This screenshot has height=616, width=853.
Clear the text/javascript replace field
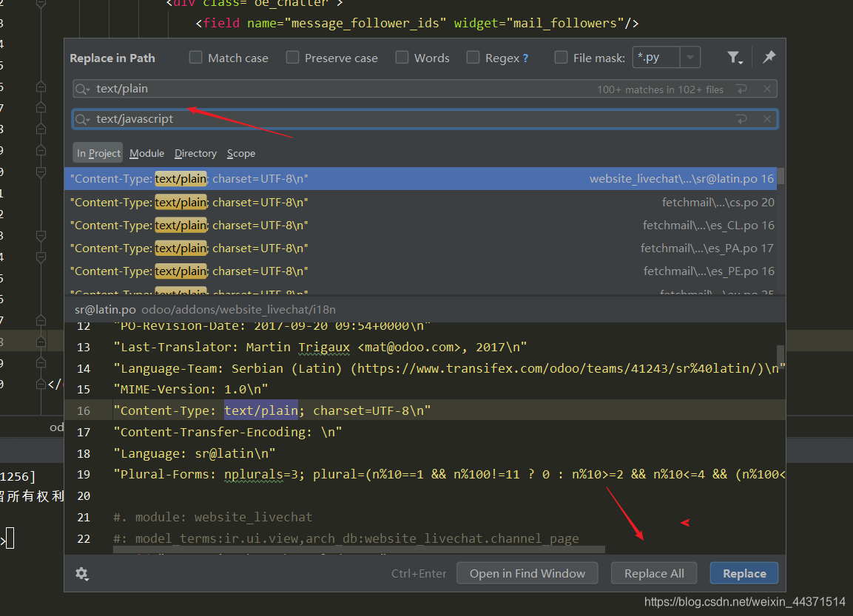(x=767, y=119)
